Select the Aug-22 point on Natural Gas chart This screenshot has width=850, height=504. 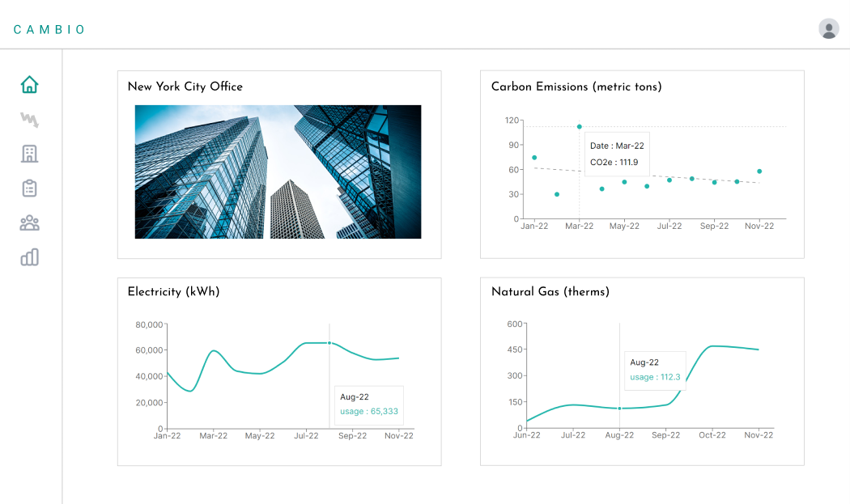coord(619,409)
